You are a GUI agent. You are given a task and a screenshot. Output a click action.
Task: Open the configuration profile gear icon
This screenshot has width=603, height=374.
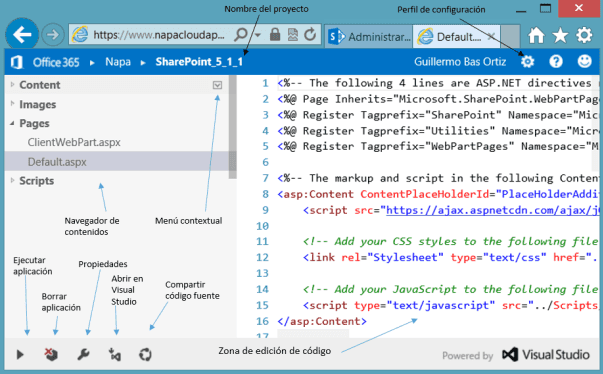(x=527, y=62)
